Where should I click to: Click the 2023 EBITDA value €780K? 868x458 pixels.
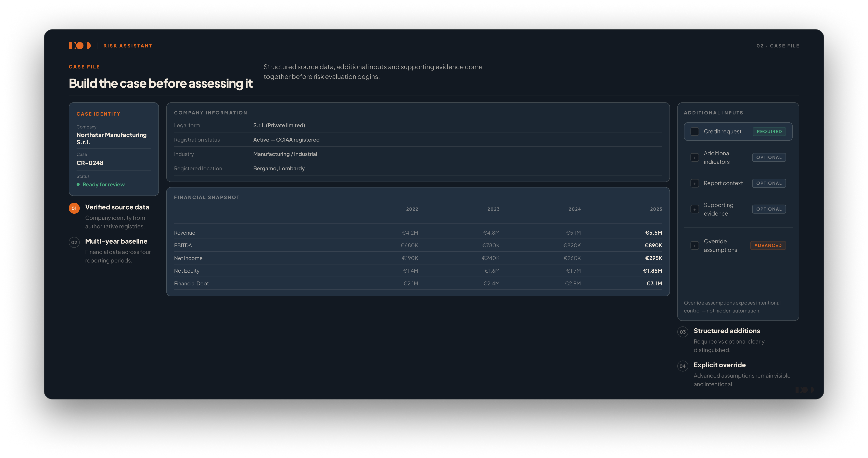point(491,245)
